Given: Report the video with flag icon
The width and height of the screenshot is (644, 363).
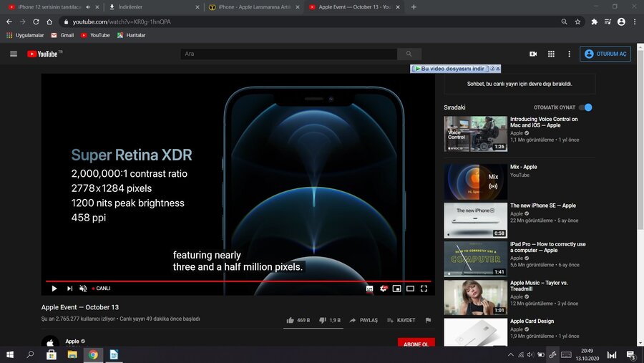Looking at the screenshot, I should coord(428,320).
